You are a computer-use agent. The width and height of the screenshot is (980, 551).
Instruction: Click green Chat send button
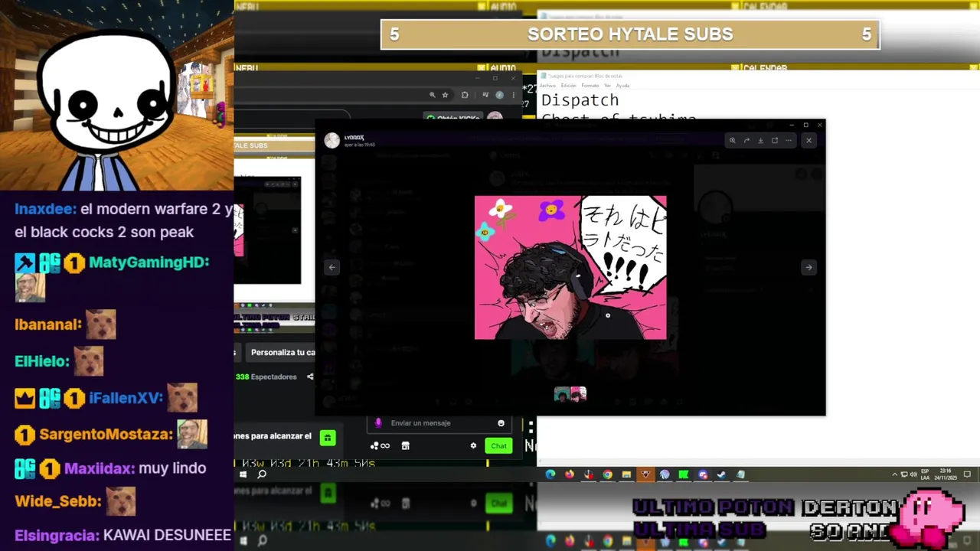[x=499, y=445]
